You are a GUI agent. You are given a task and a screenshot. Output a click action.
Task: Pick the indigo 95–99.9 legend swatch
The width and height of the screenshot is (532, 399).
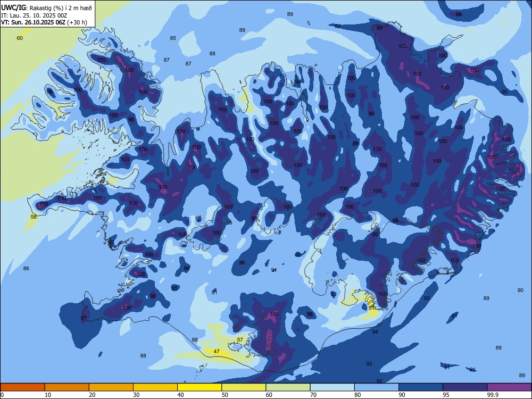click(465, 387)
